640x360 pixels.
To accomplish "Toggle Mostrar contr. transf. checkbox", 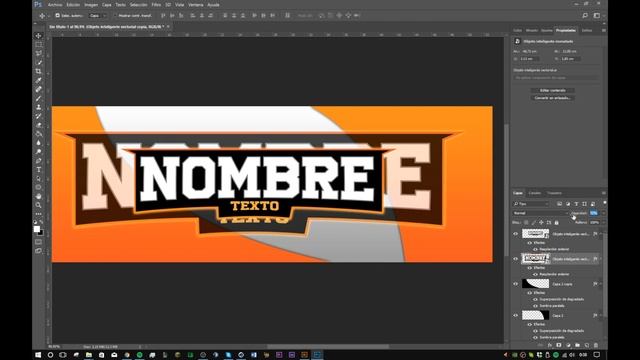I will (115, 16).
